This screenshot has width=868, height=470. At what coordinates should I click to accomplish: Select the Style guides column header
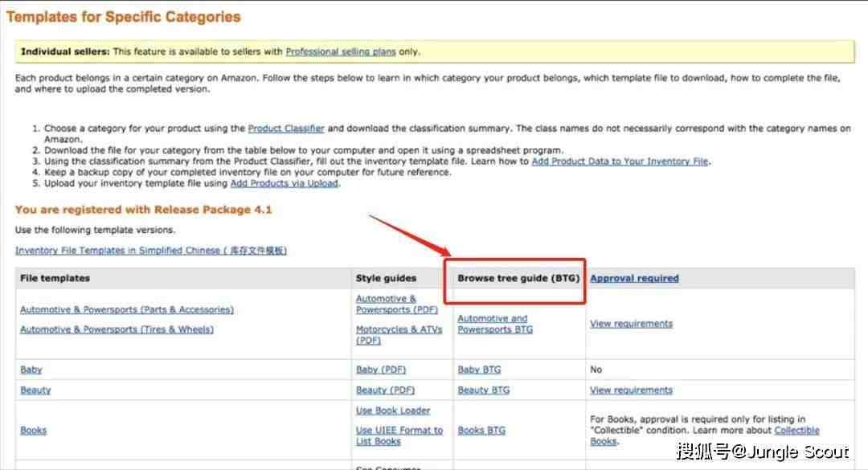pyautogui.click(x=386, y=279)
